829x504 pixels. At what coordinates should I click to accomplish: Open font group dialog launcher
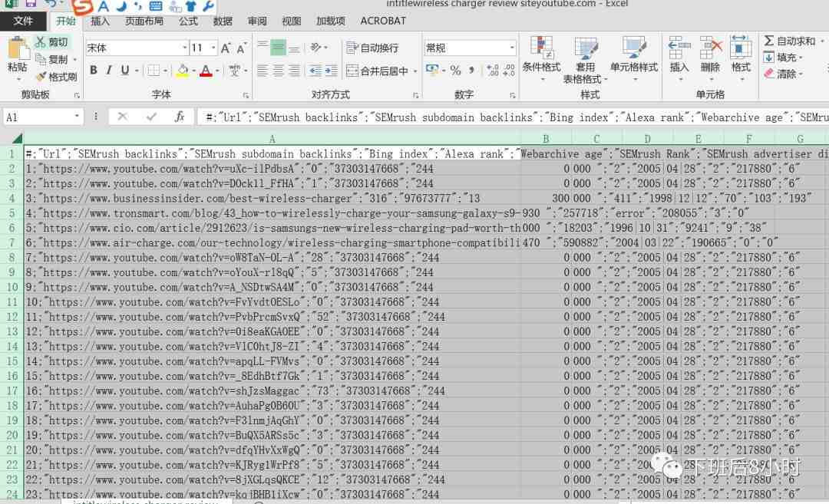[x=246, y=96]
